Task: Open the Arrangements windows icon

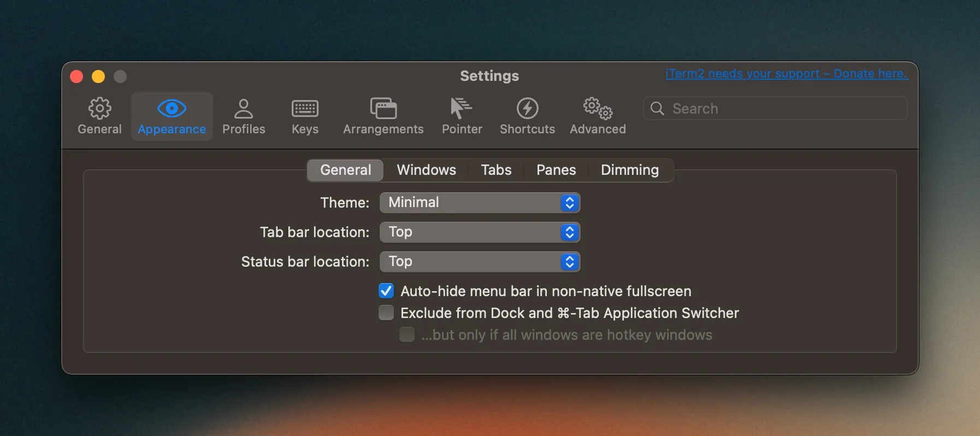Action: [x=383, y=109]
